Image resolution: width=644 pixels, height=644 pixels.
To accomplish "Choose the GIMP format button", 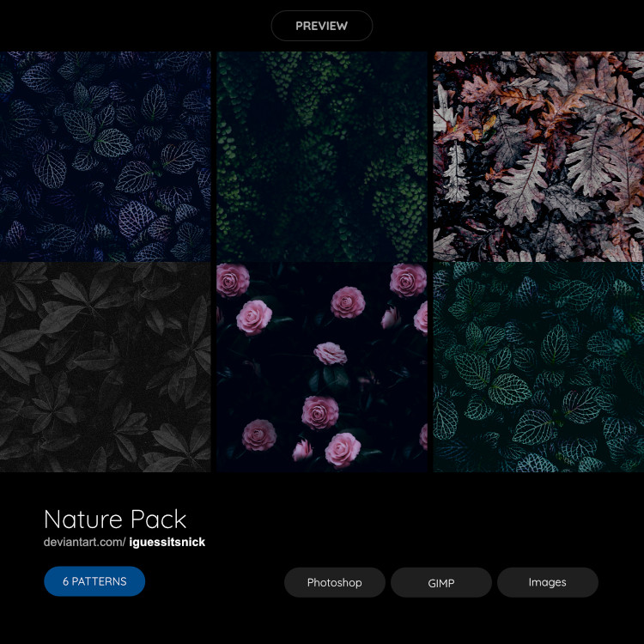I will tap(441, 582).
